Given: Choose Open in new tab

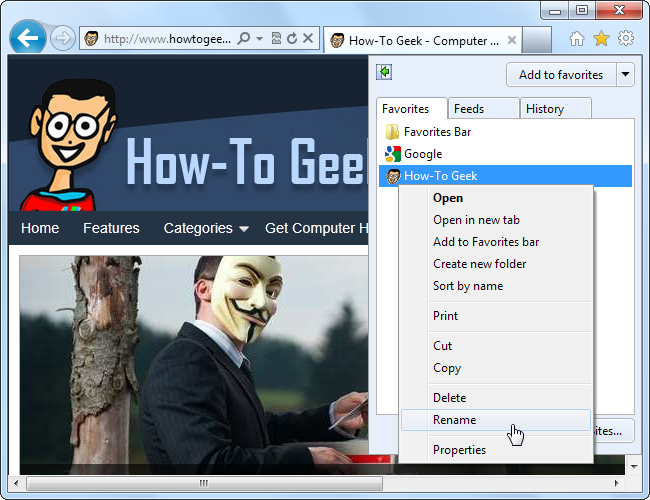Looking at the screenshot, I should (497, 220).
